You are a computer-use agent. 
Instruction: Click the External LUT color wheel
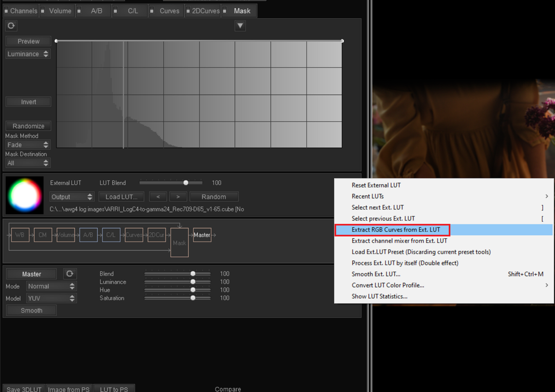[25, 195]
